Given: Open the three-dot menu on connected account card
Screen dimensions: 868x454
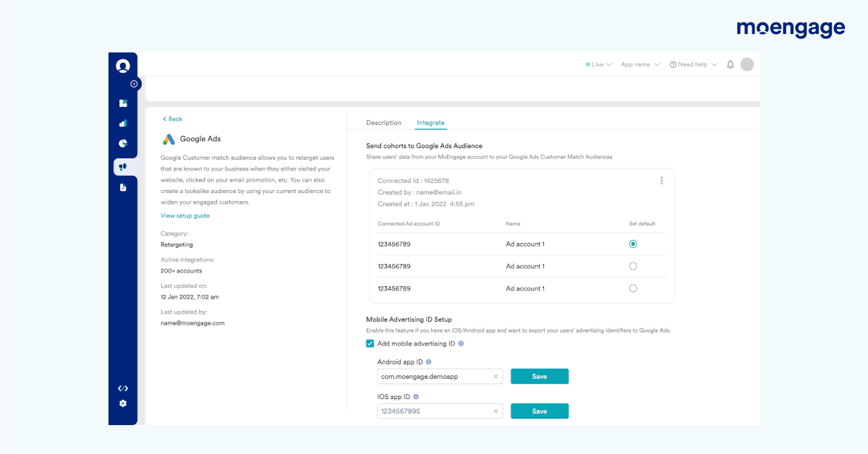Looking at the screenshot, I should pyautogui.click(x=661, y=181).
